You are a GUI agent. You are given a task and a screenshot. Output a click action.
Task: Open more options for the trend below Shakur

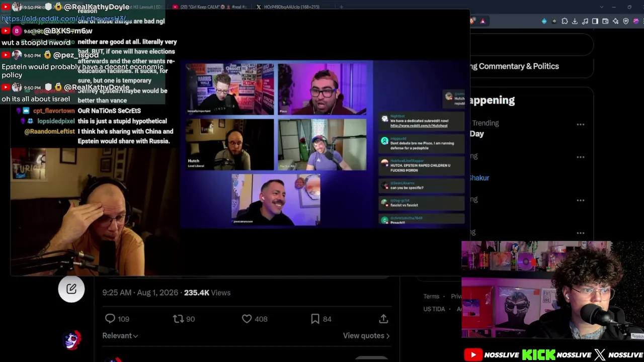pos(581,200)
